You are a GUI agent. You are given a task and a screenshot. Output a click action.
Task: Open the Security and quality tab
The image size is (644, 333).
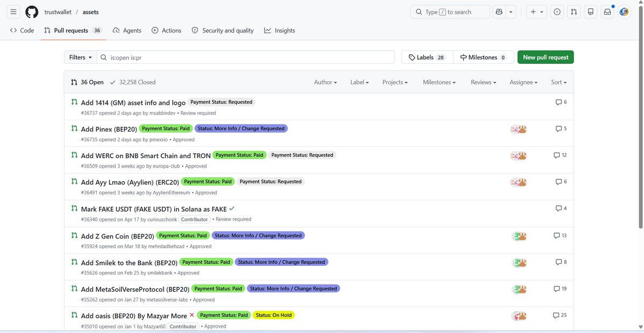223,31
